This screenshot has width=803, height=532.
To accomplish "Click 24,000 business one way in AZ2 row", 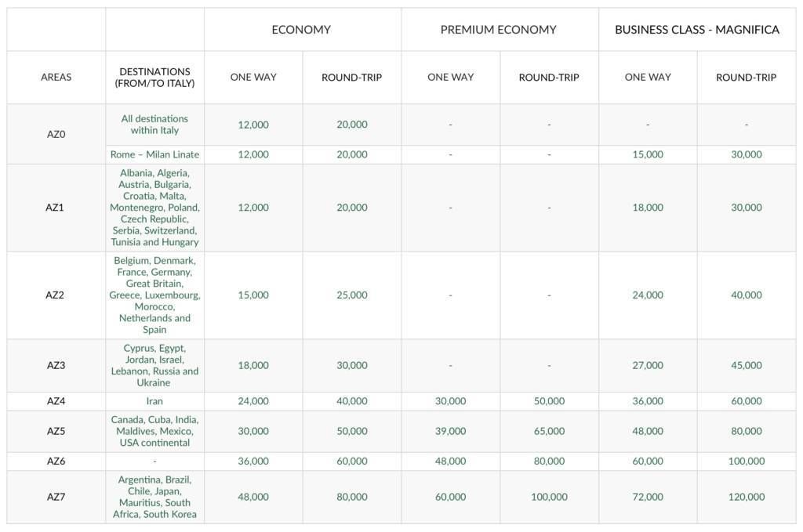I will point(648,295).
